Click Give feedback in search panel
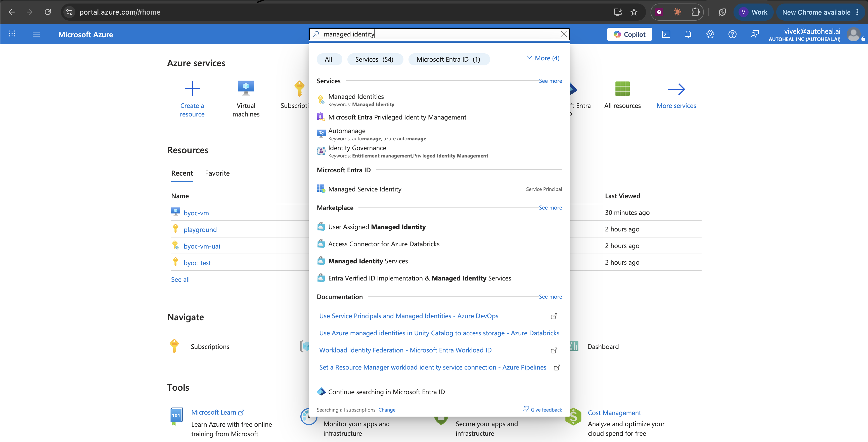 click(542, 410)
